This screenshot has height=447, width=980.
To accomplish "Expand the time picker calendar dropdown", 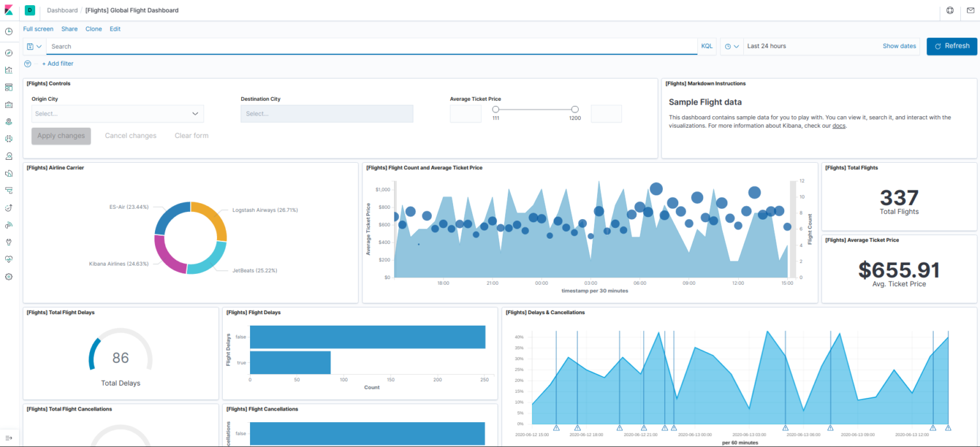I will [732, 45].
